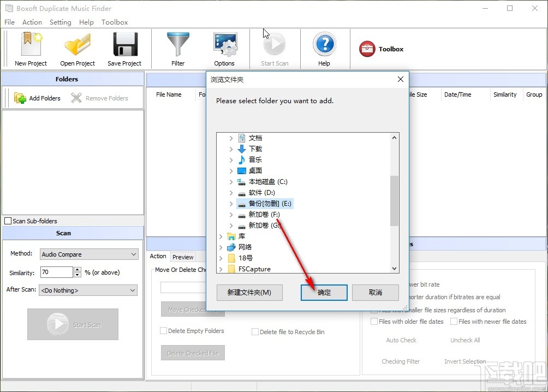Screen dimensions: 548x392
Task: Open the After Scan Do Nothing dropdown
Action: pos(89,290)
